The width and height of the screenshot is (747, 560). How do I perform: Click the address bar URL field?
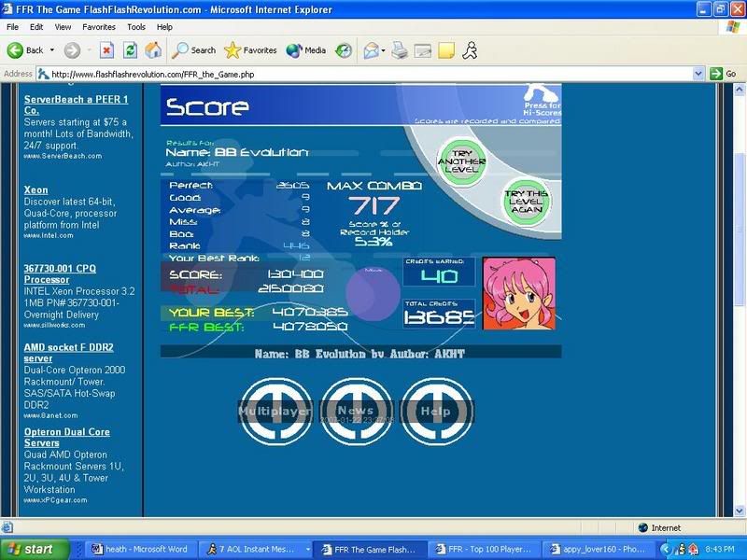tap(365, 74)
